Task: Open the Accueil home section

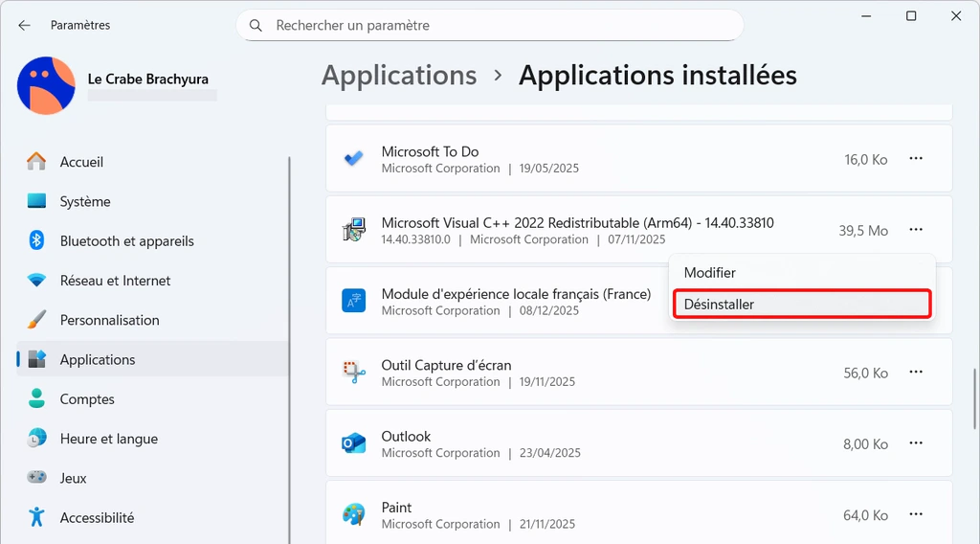Action: tap(81, 162)
